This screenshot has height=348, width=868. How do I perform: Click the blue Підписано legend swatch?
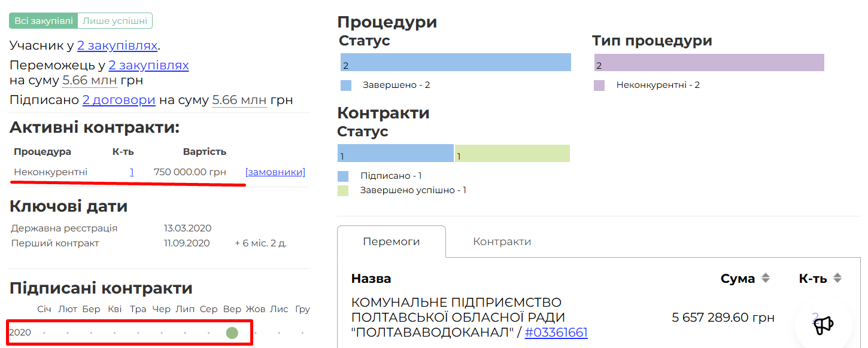tap(343, 176)
